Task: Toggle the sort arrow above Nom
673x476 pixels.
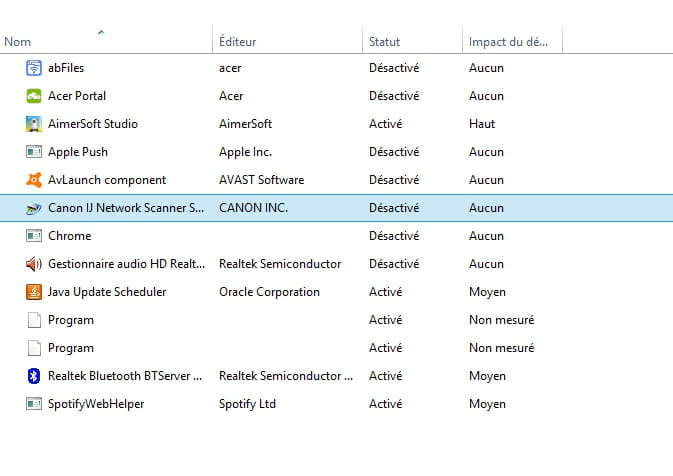Action: 101,32
